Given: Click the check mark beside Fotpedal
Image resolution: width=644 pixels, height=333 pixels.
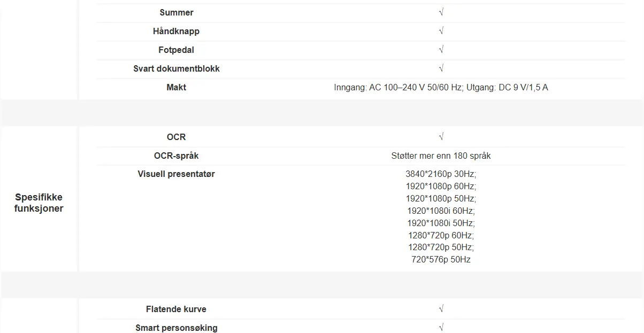Looking at the screenshot, I should 441,50.
